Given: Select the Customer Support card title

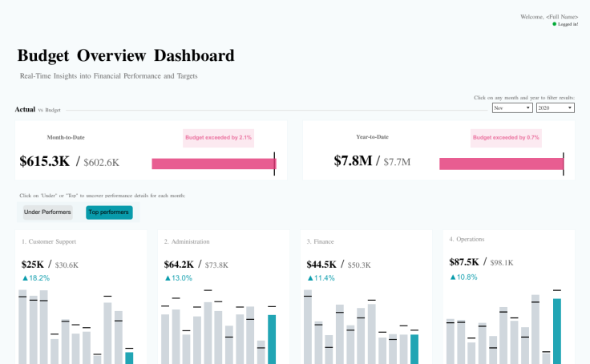Looking at the screenshot, I should (x=49, y=241).
